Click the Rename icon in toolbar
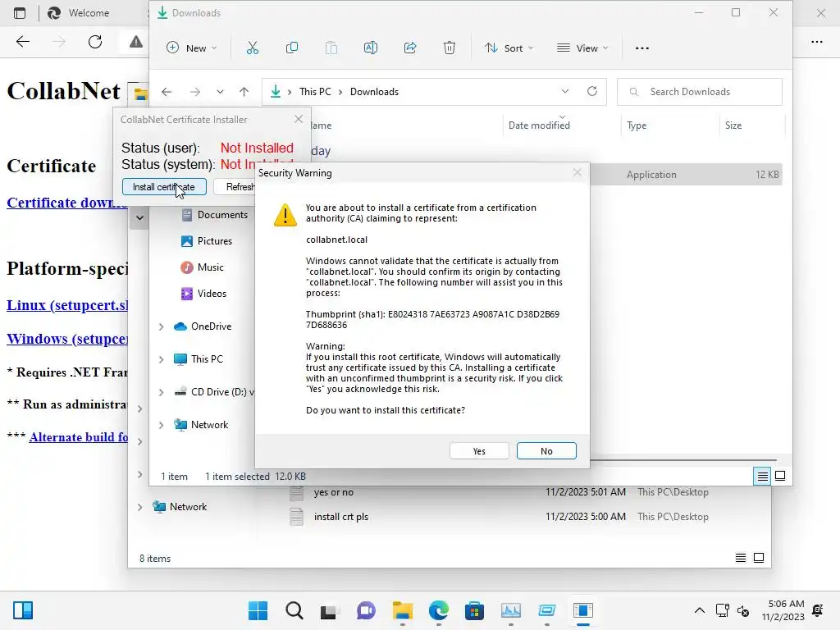Image resolution: width=840 pixels, height=630 pixels. click(370, 48)
